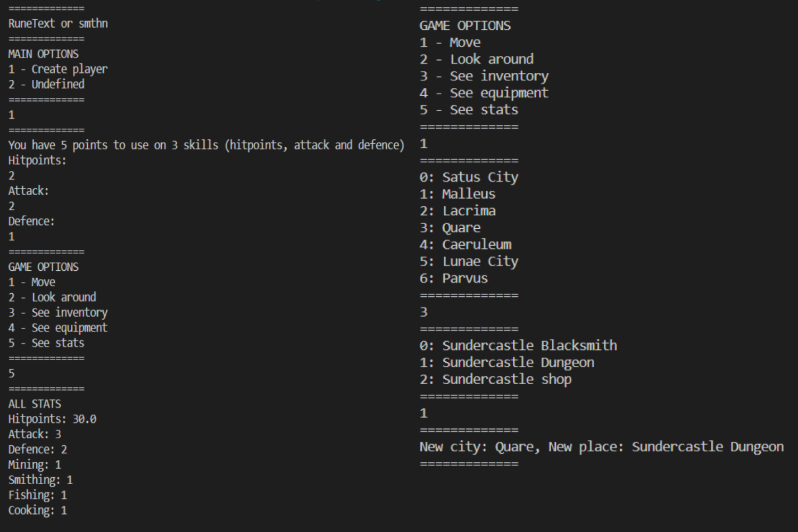This screenshot has width=798, height=532.
Task: Click the "5: Lunae City" destination entry
Action: point(469,262)
